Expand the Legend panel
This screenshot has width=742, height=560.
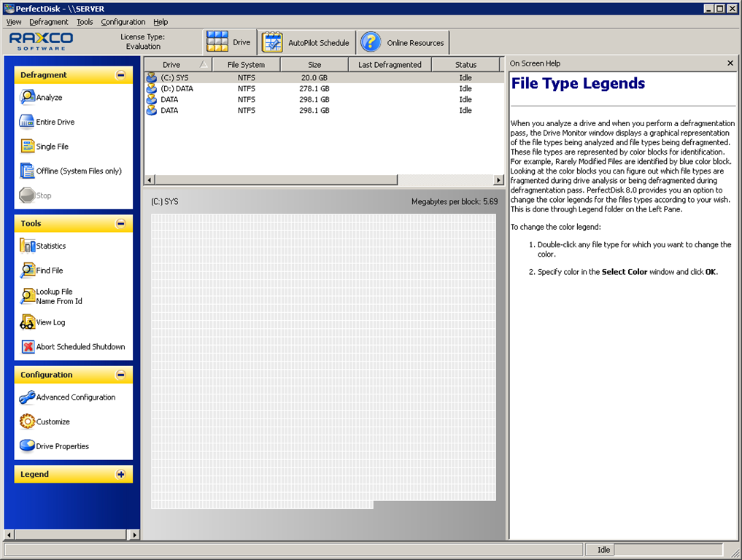tap(120, 474)
